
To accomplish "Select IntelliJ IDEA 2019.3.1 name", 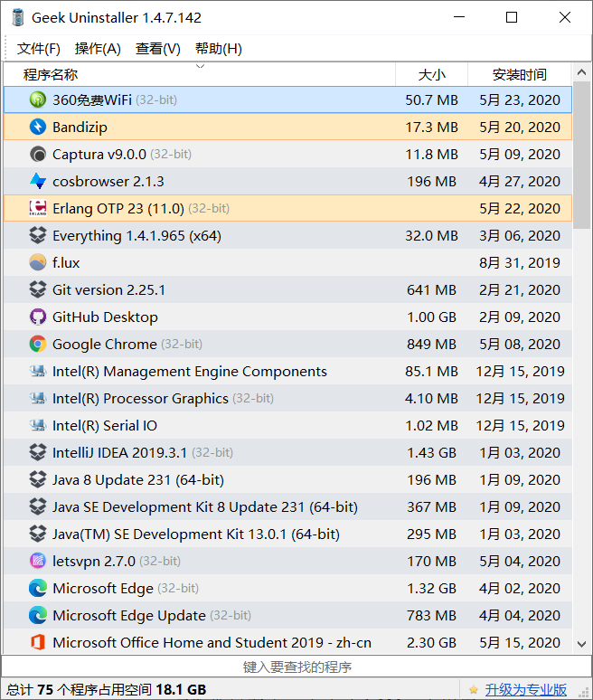I will pos(120,453).
